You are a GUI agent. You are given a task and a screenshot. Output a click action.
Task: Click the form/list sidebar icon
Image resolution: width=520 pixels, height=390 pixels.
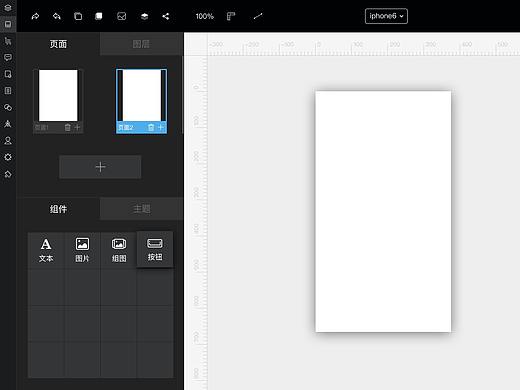(x=8, y=91)
